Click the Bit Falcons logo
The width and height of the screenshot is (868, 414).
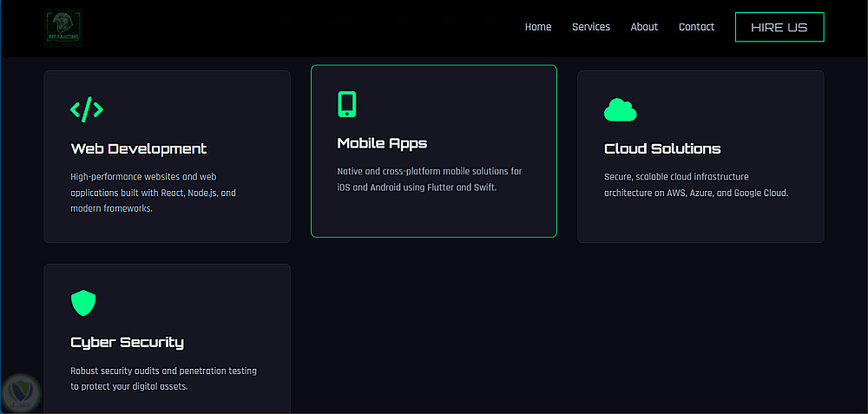(x=63, y=27)
